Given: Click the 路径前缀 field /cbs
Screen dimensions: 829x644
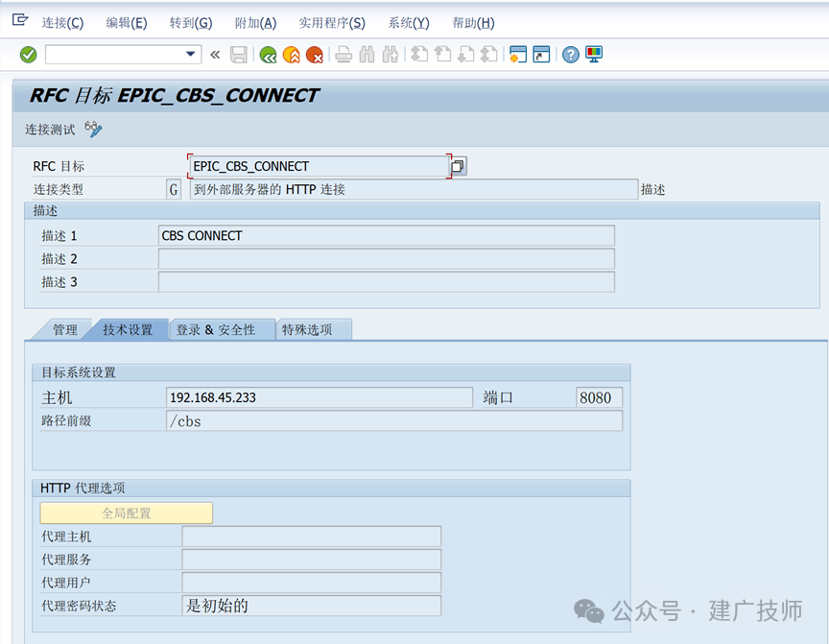Looking at the screenshot, I should click(394, 421).
